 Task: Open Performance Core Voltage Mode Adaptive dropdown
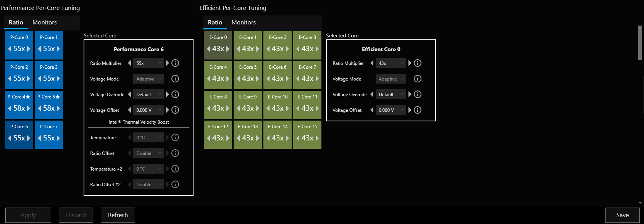pyautogui.click(x=148, y=79)
